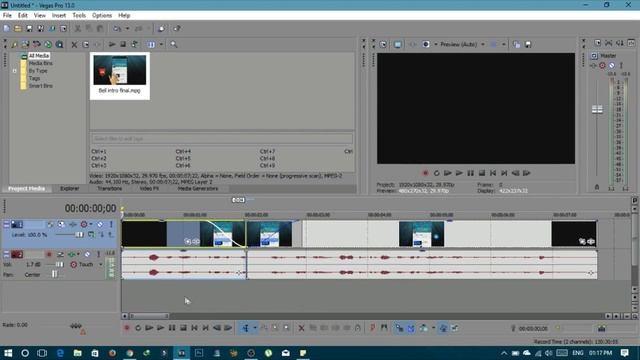640x360 pixels.
Task: Toggle Loop Playback in timeline transport
Action: (138, 328)
